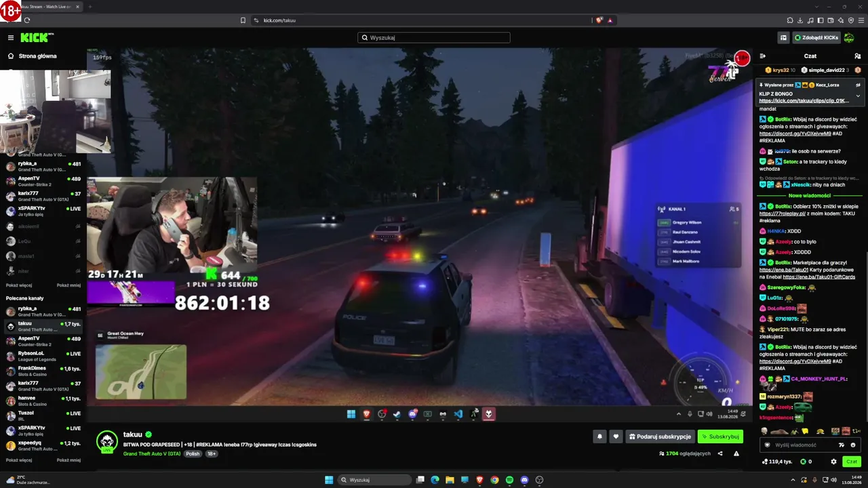Screen dimensions: 868x488
Task: Toggle the browser sidebar panel icon
Action: [821, 20]
